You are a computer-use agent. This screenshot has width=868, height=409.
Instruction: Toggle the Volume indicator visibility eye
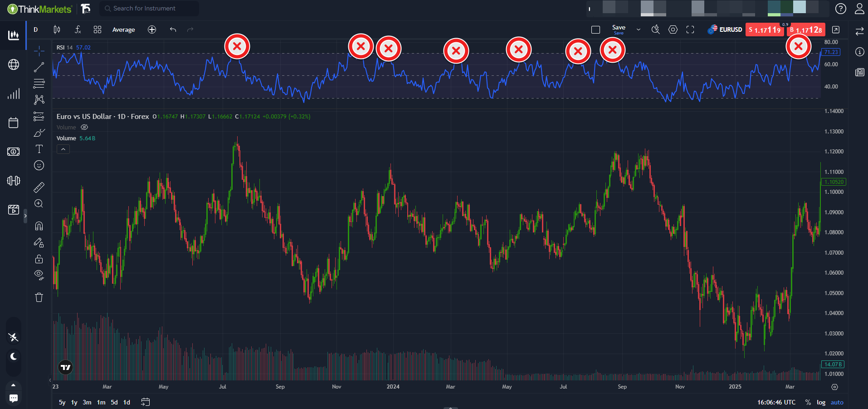pos(84,127)
